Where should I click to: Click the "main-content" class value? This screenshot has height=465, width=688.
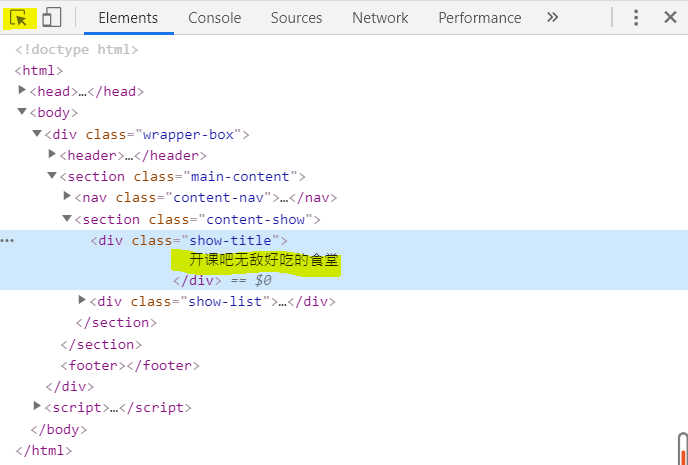[240, 177]
